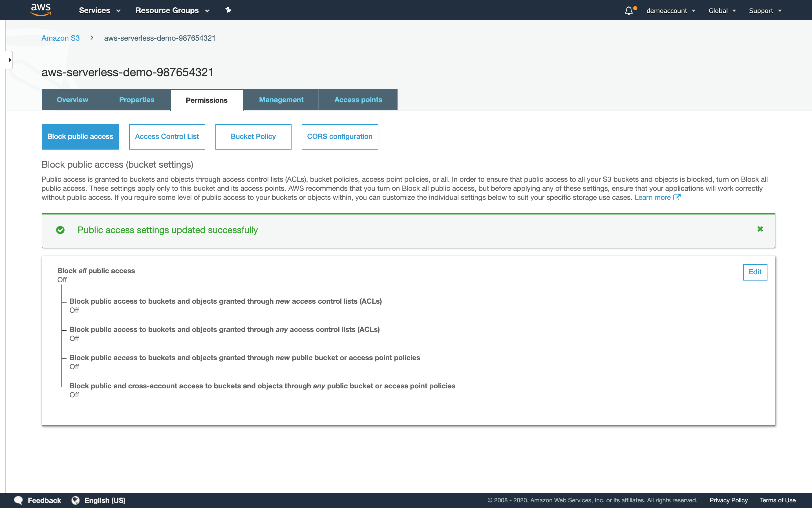Click the new ACLs block setting text
This screenshot has height=508, width=812.
pos(226,301)
